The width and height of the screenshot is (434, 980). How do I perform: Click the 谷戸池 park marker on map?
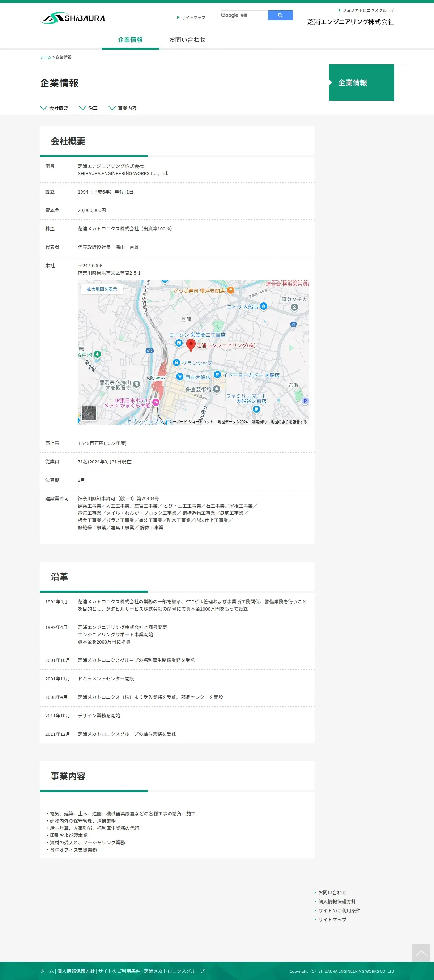[97, 354]
